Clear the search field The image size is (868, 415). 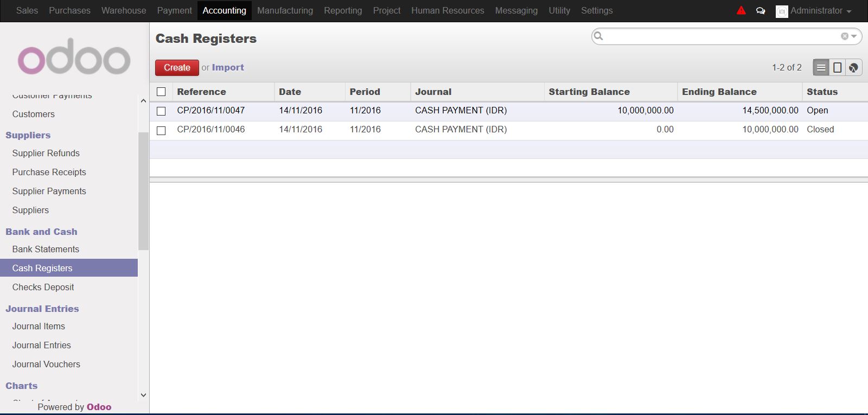pyautogui.click(x=845, y=36)
